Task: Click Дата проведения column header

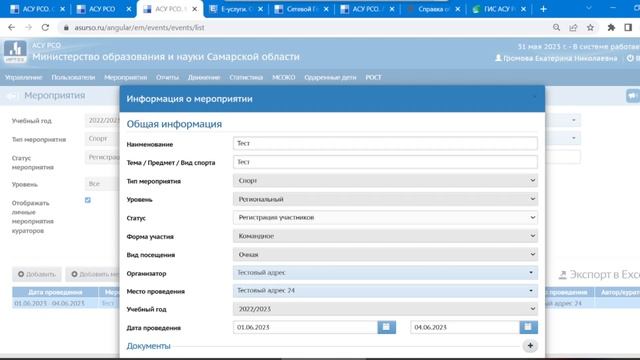Action: pos(55,292)
